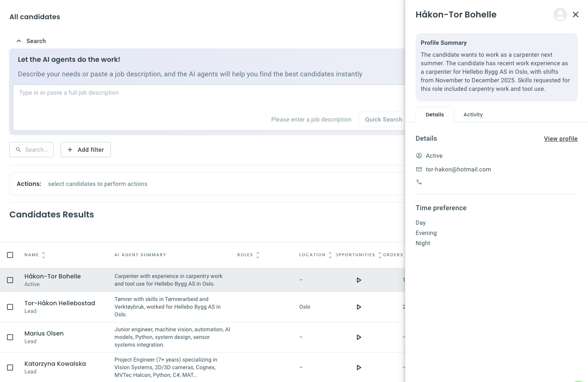Click Night under Time preference
588x382 pixels.
pyautogui.click(x=423, y=243)
